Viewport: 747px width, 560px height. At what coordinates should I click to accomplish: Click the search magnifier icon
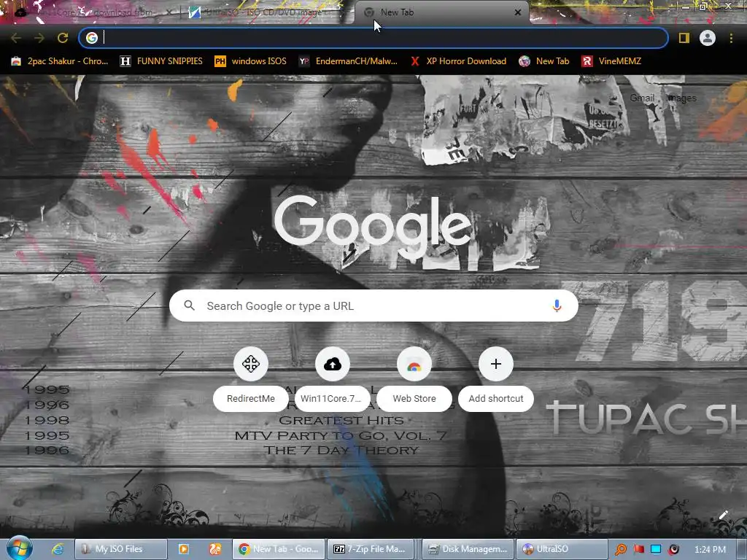tap(189, 306)
